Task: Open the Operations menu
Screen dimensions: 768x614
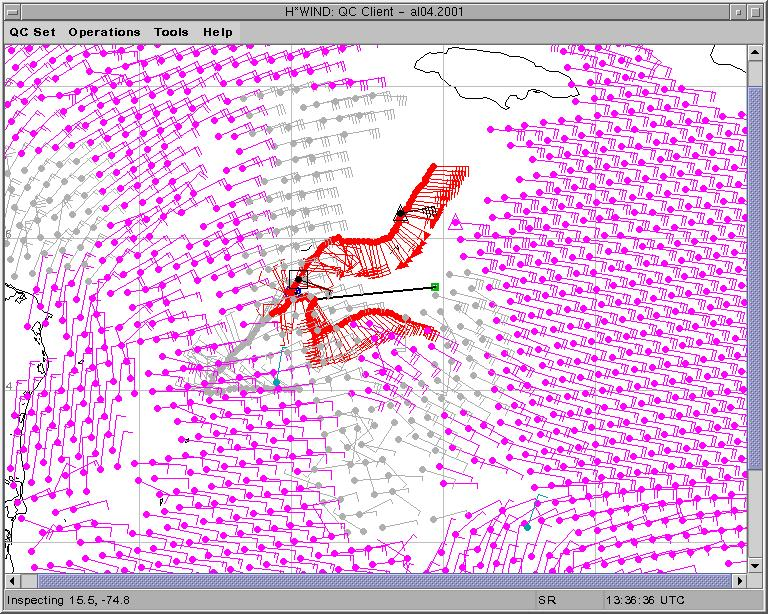Action: pos(104,32)
